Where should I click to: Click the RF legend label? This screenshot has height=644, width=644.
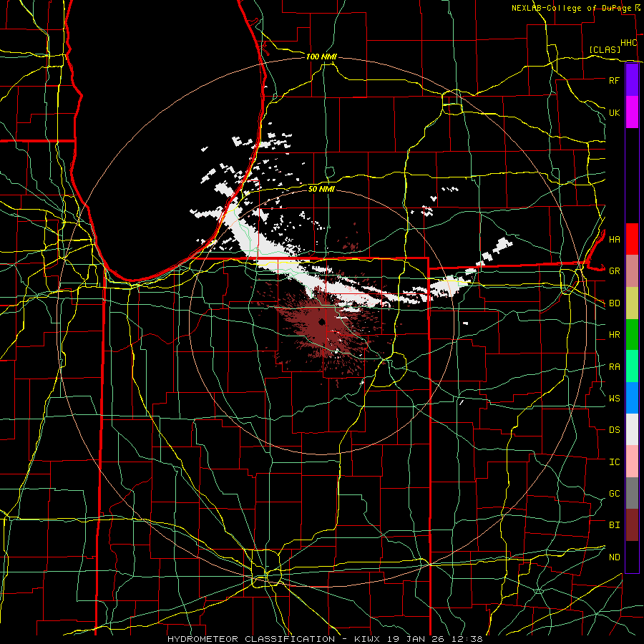(x=614, y=80)
